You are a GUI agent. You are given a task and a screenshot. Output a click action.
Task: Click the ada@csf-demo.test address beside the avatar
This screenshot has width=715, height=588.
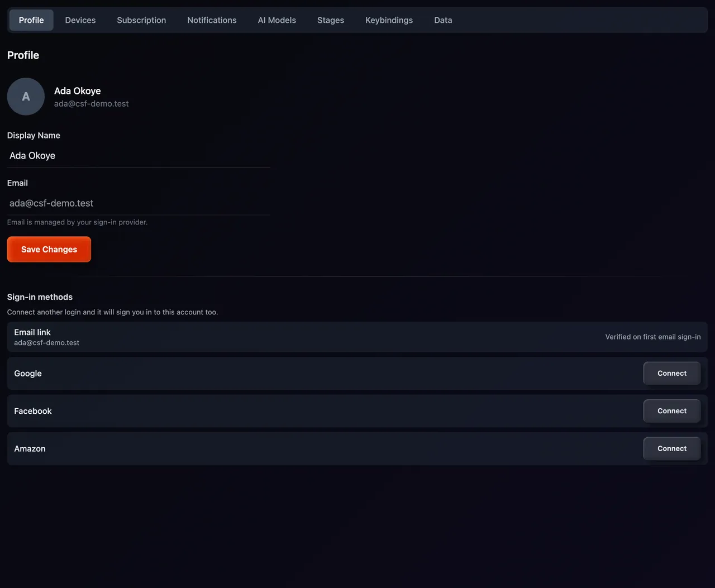92,104
